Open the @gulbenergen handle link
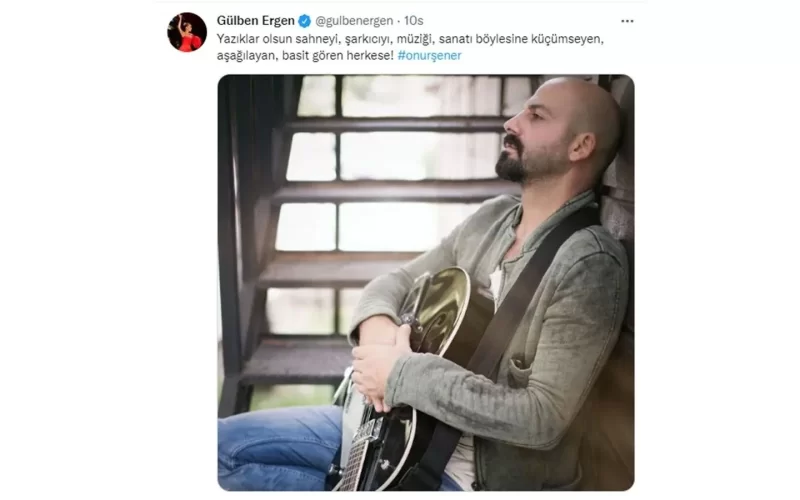The width and height of the screenshot is (800, 500). (354, 21)
